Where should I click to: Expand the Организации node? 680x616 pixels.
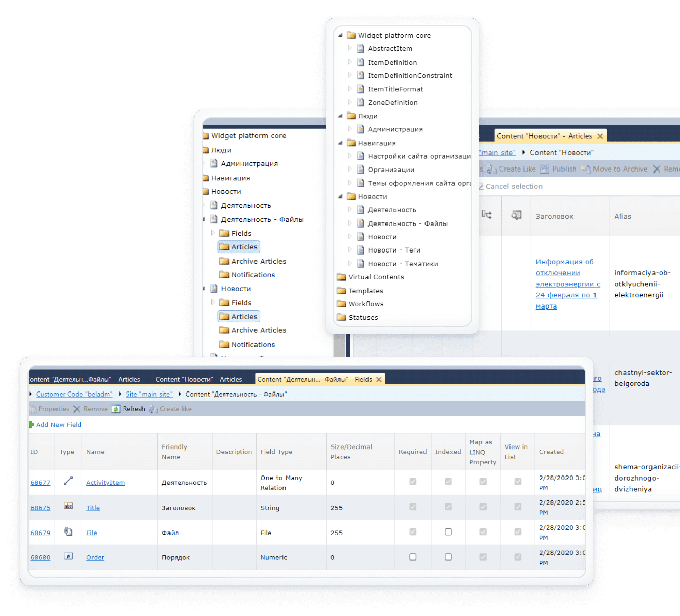(x=350, y=170)
